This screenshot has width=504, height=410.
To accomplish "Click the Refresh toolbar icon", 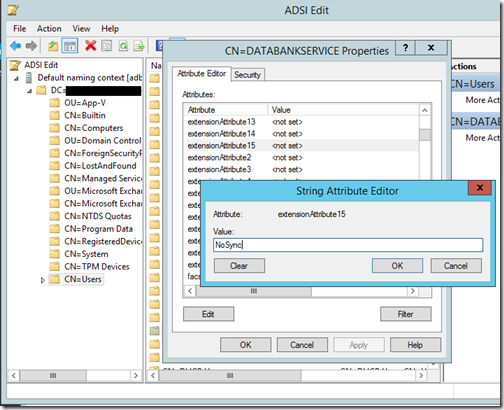I will (x=123, y=46).
